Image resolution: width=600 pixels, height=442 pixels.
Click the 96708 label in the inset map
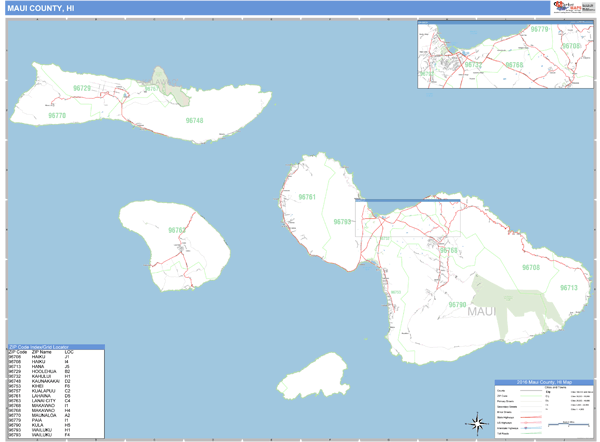571,46
